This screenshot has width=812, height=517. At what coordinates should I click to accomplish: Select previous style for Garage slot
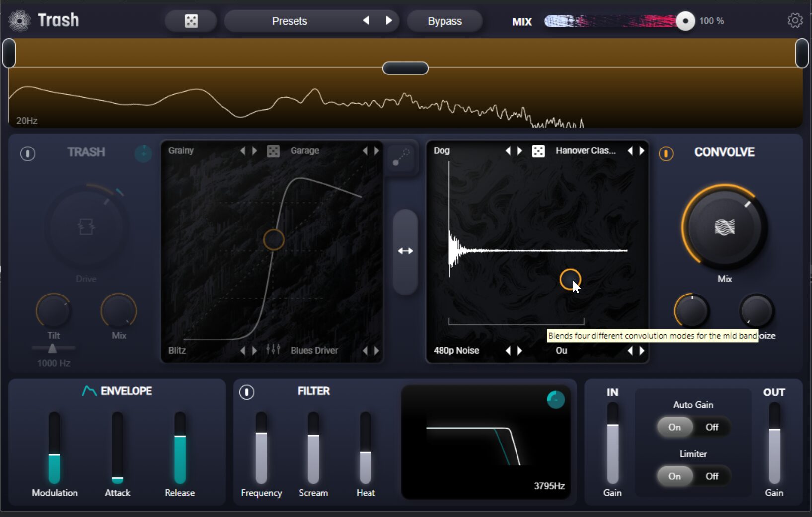365,150
